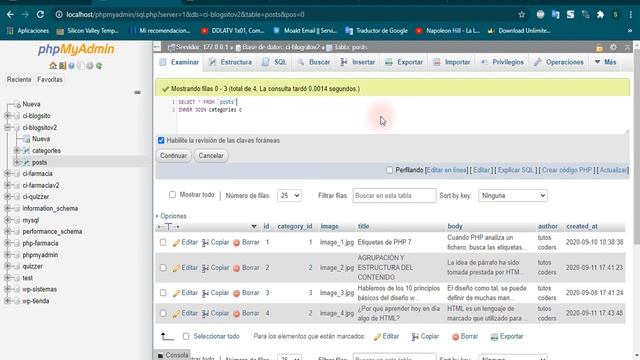Open the Chrome three-dot menu
The width and height of the screenshot is (640, 360).
(x=631, y=15)
